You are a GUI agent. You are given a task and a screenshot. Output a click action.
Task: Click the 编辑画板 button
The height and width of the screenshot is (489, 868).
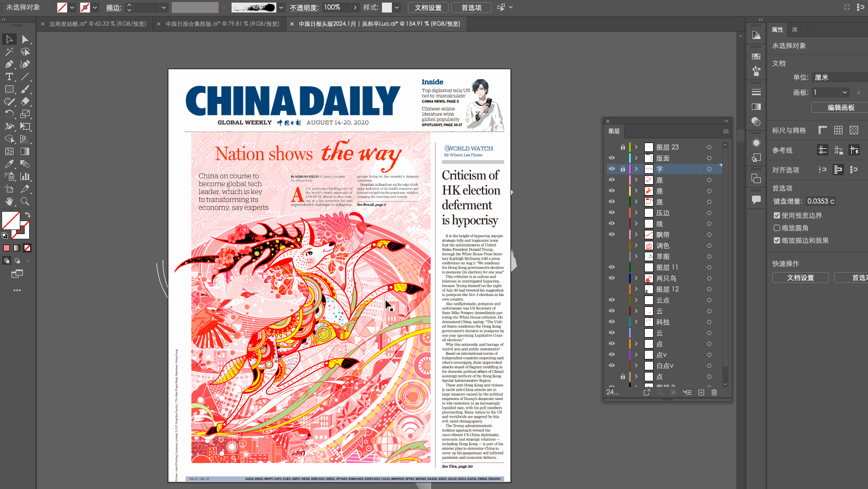[x=840, y=108]
